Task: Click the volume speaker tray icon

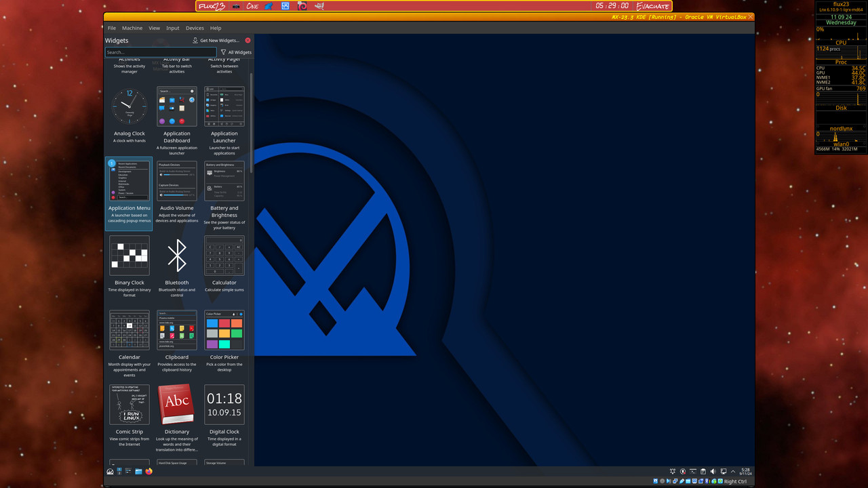Action: (713, 471)
